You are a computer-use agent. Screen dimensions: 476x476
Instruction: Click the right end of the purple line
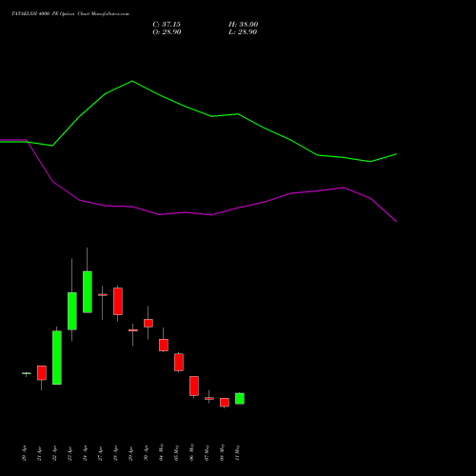(396, 222)
